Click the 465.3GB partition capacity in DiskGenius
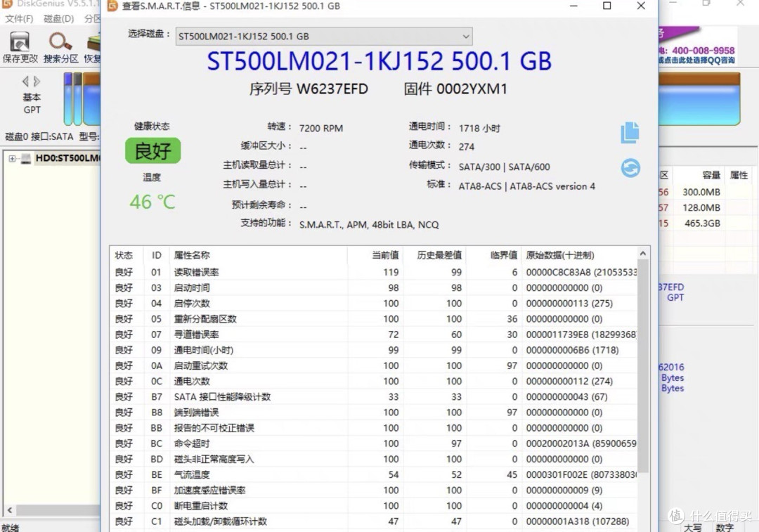 pyautogui.click(x=702, y=223)
